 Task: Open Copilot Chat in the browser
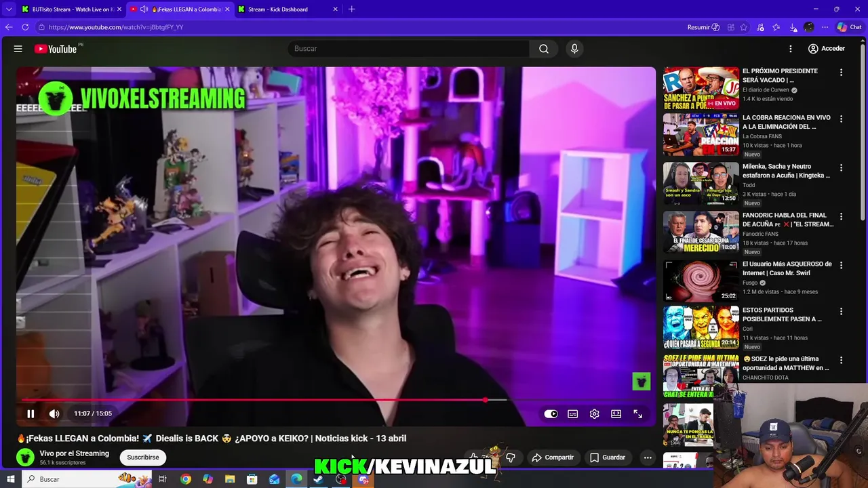(849, 27)
